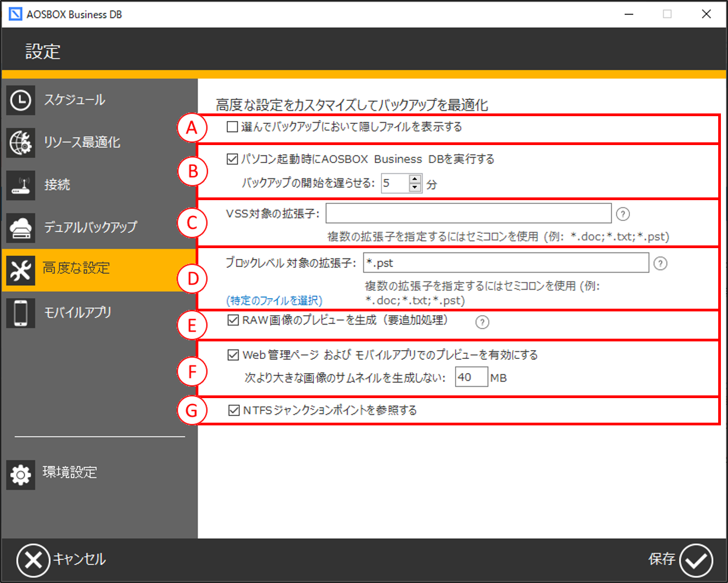Image resolution: width=728 pixels, height=583 pixels.
Task: Click the wrench icon for 高度な設定
Action: point(21,271)
